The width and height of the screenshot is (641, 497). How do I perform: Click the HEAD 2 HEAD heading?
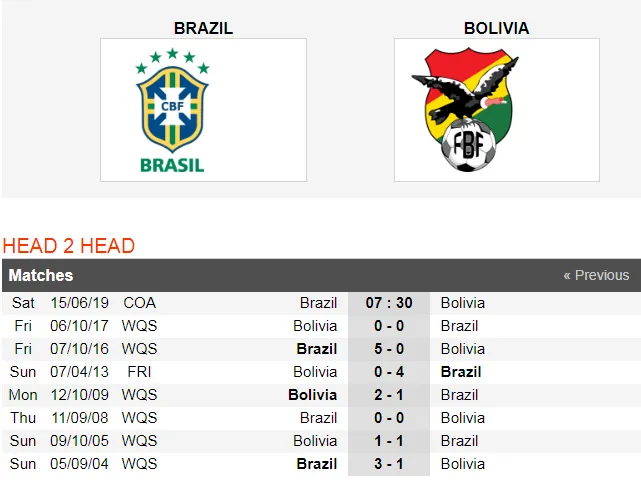[69, 246]
